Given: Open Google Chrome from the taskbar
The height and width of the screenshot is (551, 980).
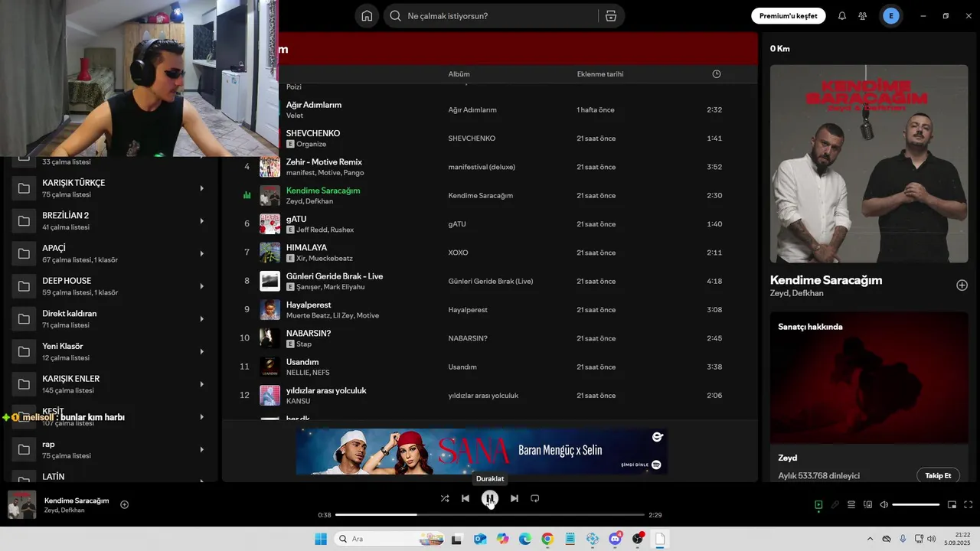Looking at the screenshot, I should (x=547, y=539).
